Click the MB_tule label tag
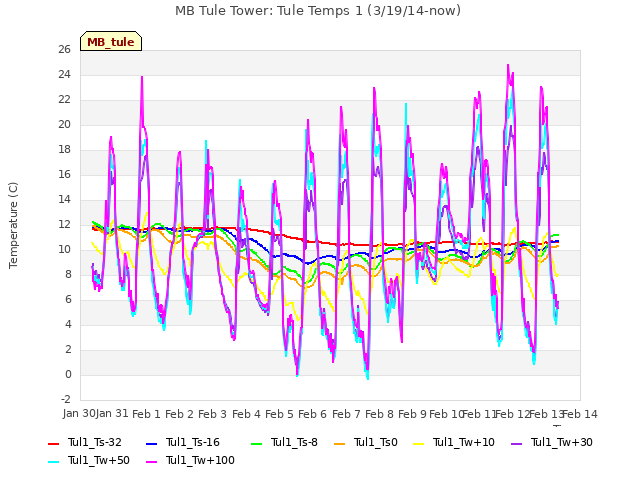640x480 pixels. coord(111,41)
